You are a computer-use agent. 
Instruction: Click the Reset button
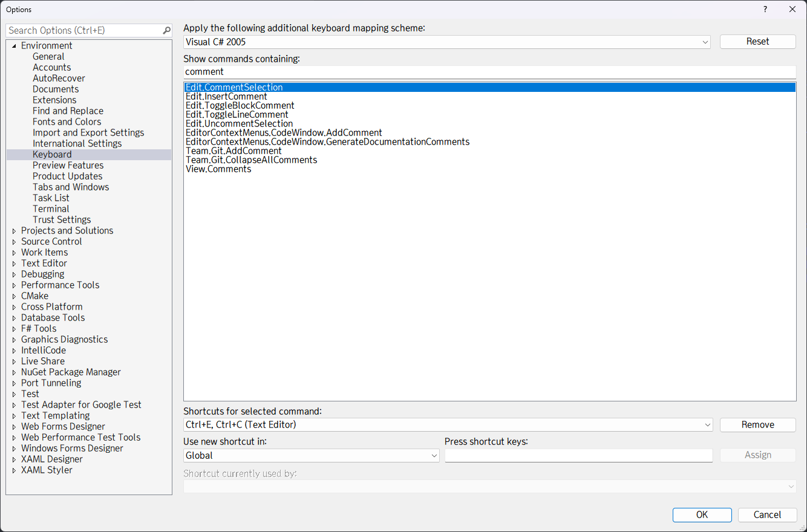coord(757,42)
